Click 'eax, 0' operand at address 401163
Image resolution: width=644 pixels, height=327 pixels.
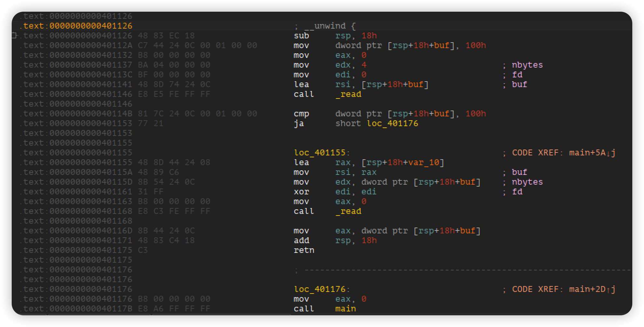click(x=351, y=201)
